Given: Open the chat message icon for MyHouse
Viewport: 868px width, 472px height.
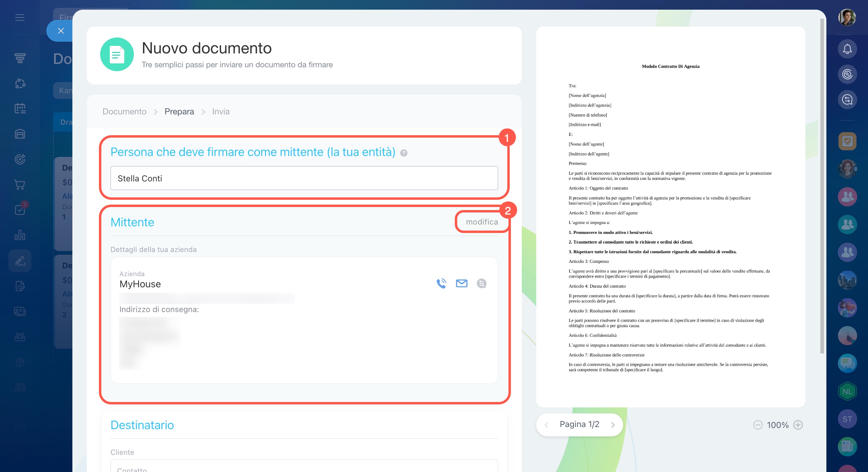Looking at the screenshot, I should (x=482, y=283).
